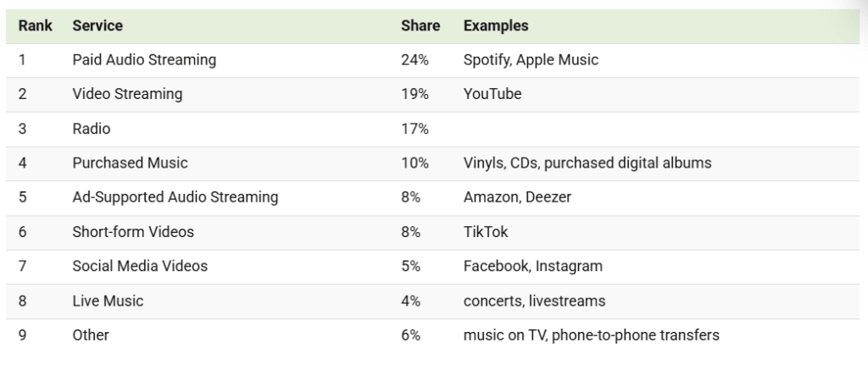Select the TikTok example cell
This screenshot has height=376, width=868.
(486, 231)
